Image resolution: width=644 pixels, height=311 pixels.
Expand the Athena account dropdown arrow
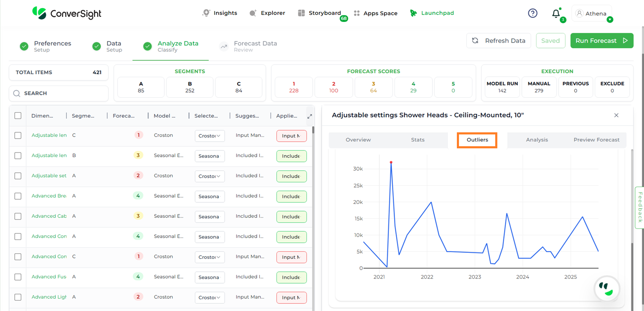click(x=609, y=20)
